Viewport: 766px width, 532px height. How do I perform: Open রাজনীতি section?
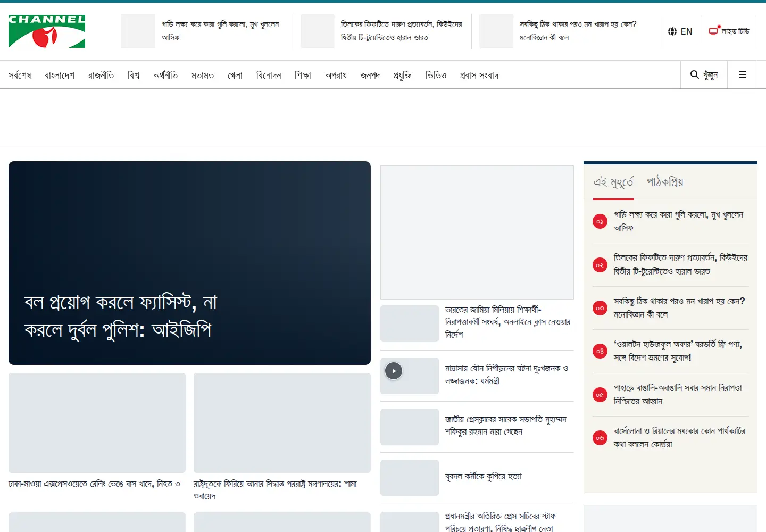pyautogui.click(x=101, y=76)
